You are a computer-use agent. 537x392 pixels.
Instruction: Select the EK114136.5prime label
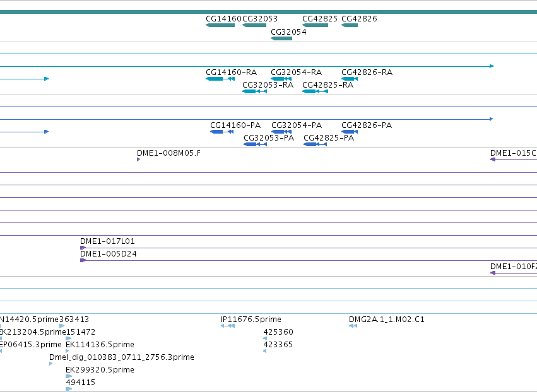(x=100, y=345)
